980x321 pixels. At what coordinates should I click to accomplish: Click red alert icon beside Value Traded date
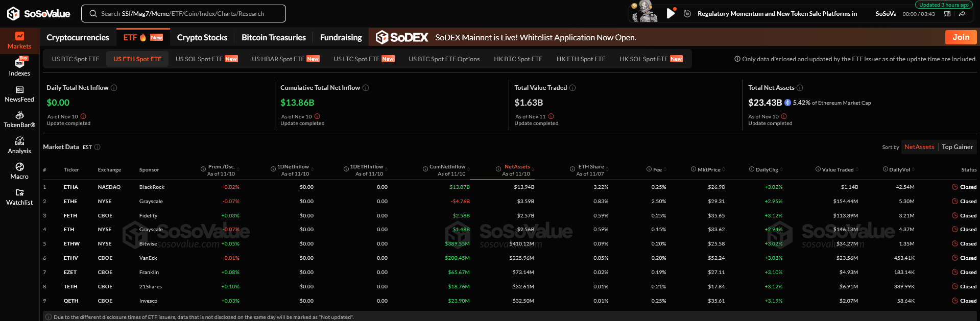pyautogui.click(x=551, y=116)
